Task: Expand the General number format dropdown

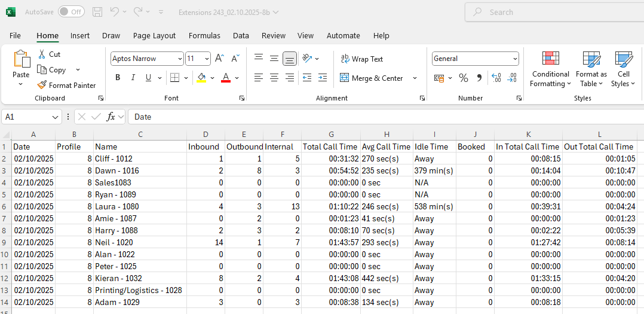Action: pos(515,59)
